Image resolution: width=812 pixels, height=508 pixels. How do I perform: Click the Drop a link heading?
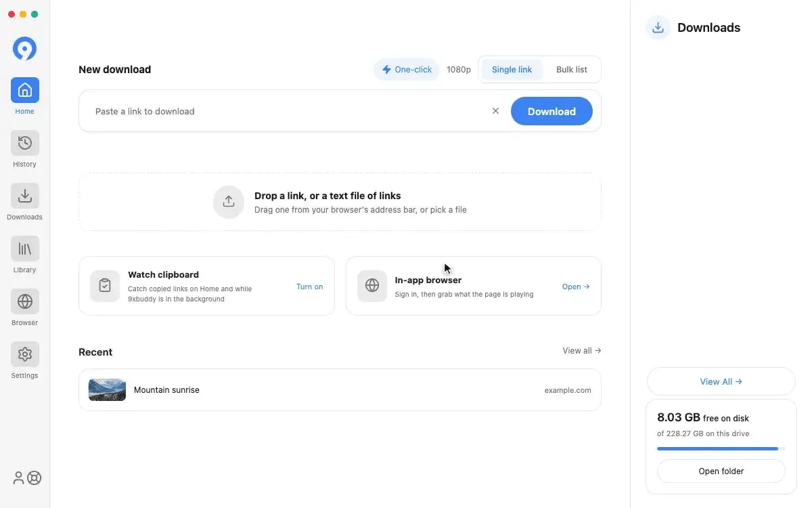(328, 196)
